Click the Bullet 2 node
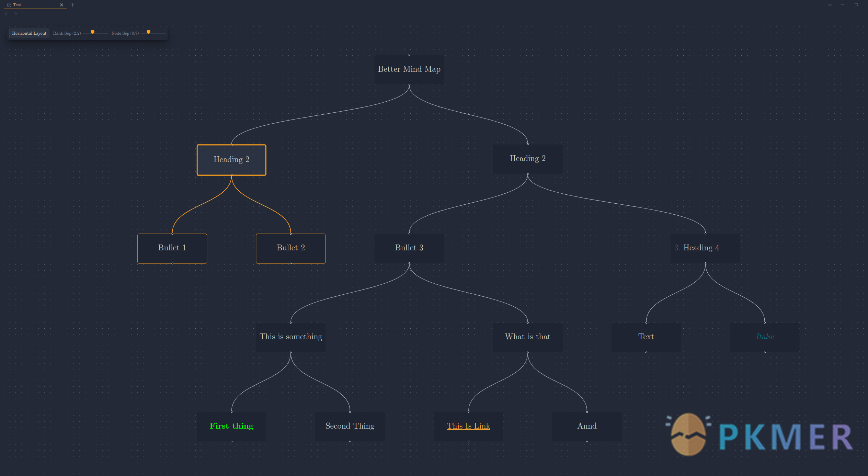Image resolution: width=868 pixels, height=476 pixels. click(290, 248)
